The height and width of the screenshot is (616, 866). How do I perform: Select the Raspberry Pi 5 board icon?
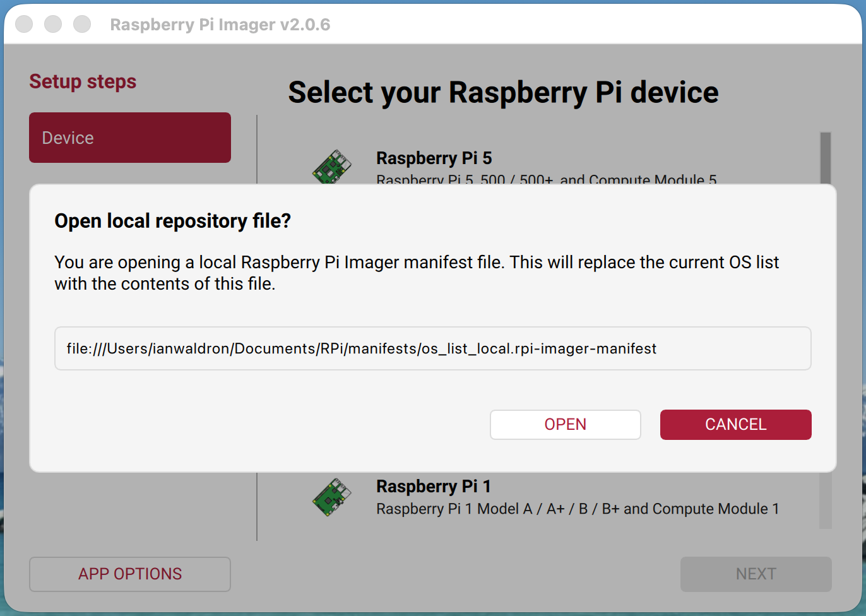(331, 166)
